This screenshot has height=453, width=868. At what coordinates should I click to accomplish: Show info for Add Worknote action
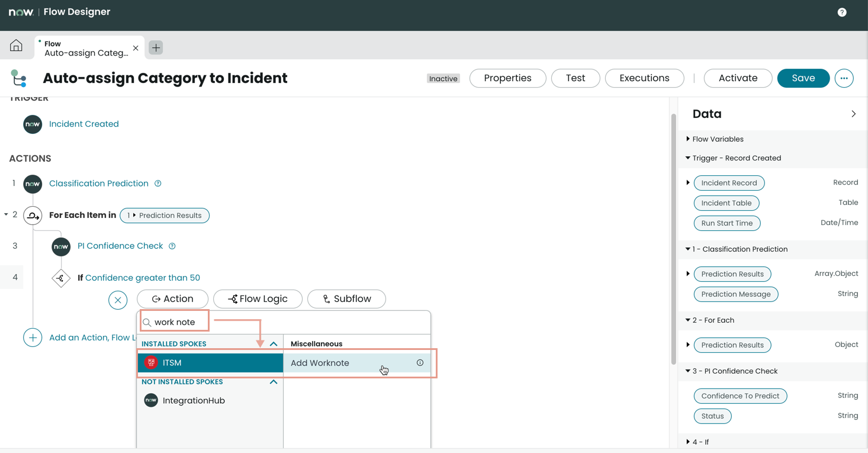420,362
